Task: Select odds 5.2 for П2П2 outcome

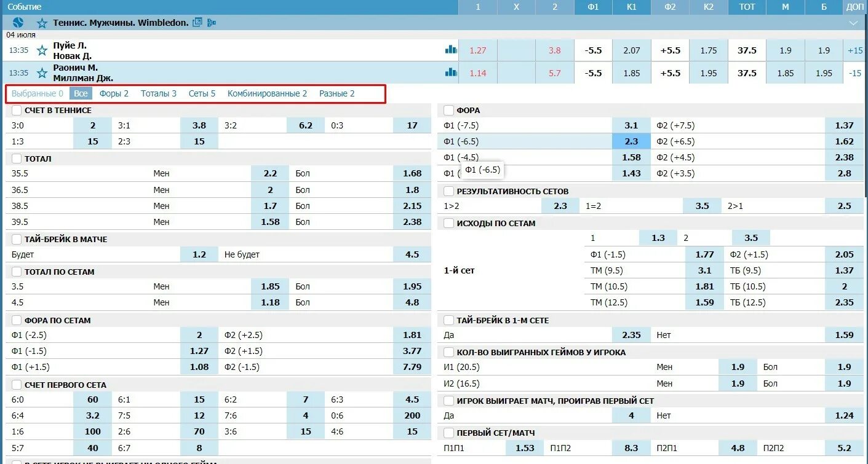Action: coord(845,448)
